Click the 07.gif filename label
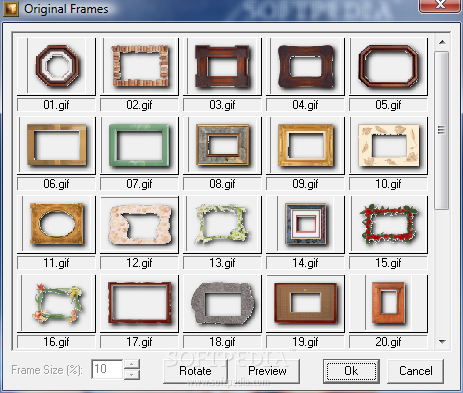Viewport: 463px width, 393px height. (139, 184)
